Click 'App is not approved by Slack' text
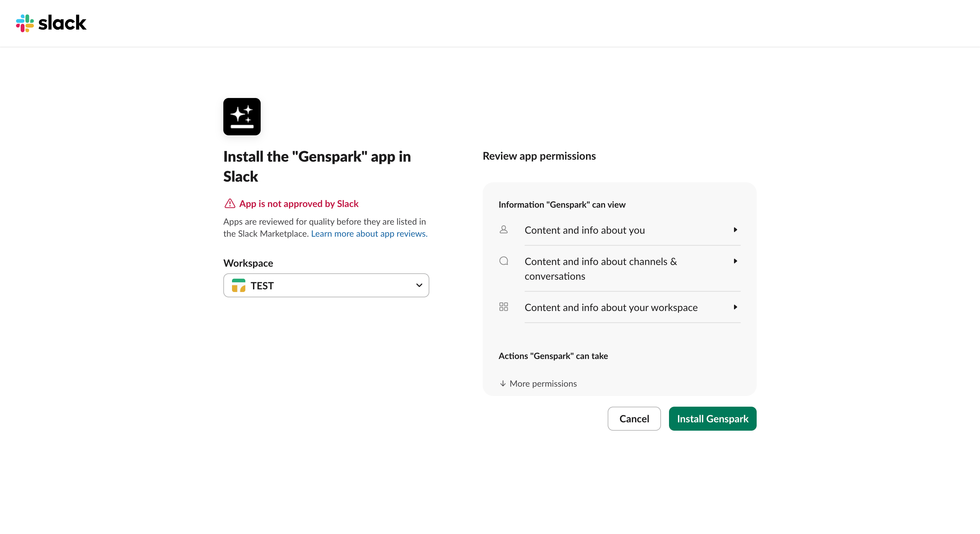 299,203
